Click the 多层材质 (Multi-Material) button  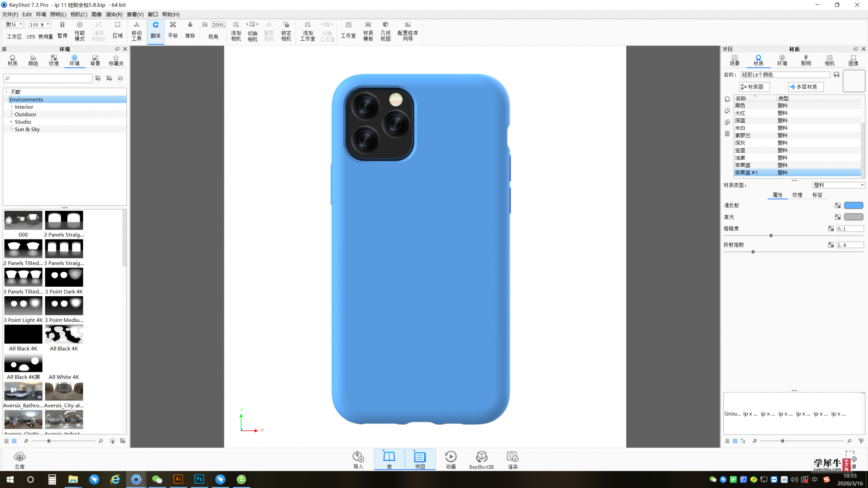click(x=806, y=87)
